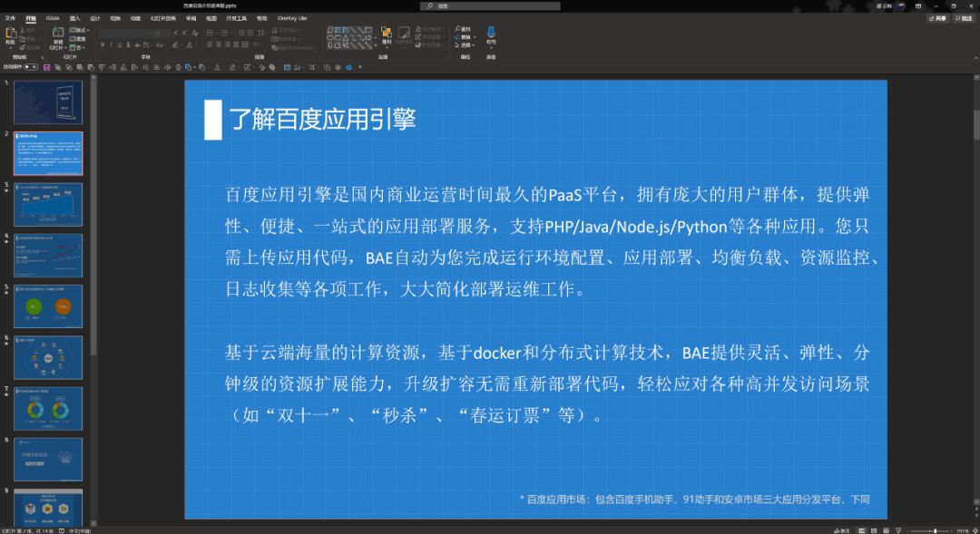Toggle the AutoSave switch
Screen dimensions: 980x534
coord(31,67)
